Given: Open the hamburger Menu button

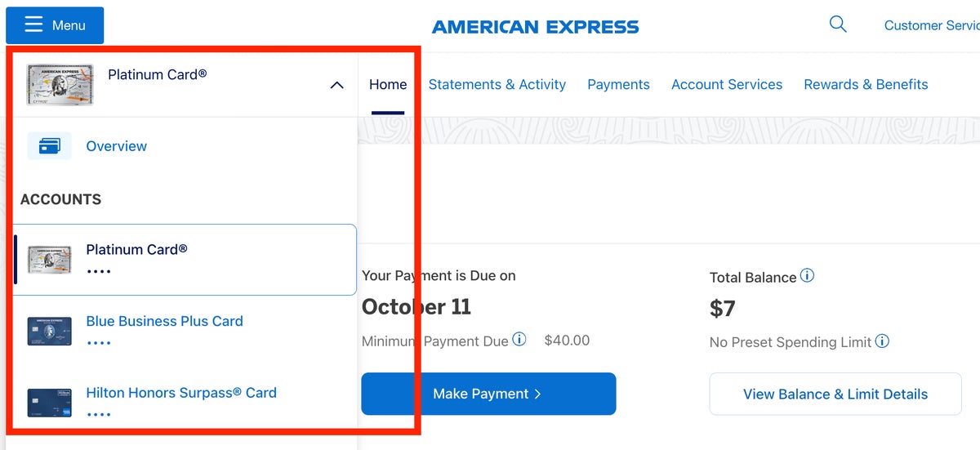Looking at the screenshot, I should click(55, 25).
